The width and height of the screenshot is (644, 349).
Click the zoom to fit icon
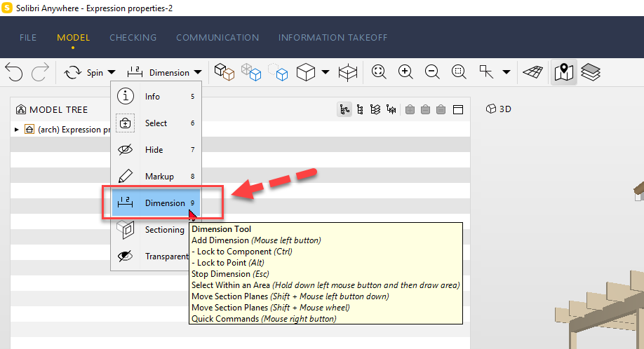tap(379, 72)
